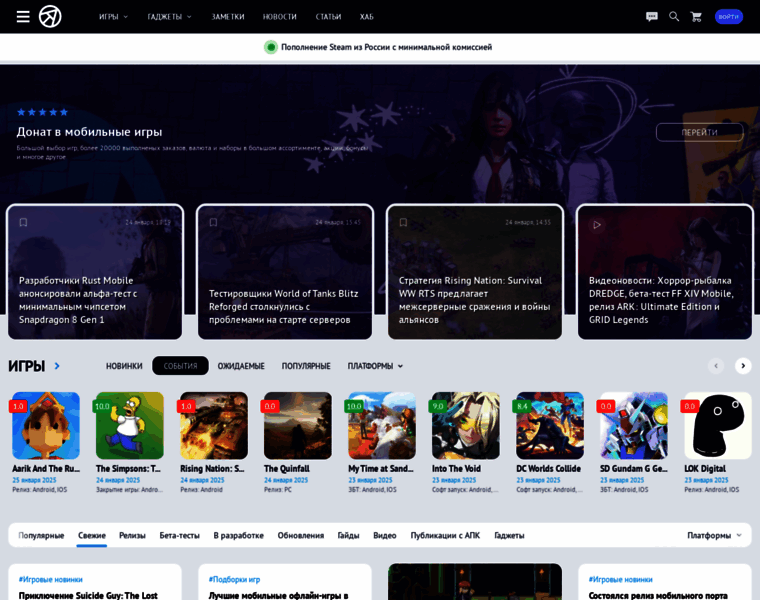This screenshot has height=600, width=760.
Task: Open Into The Void game icon
Action: 466,426
